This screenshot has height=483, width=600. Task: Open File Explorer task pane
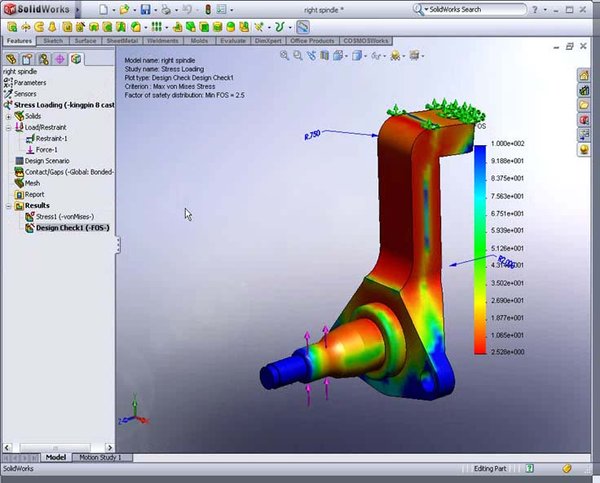click(x=584, y=104)
